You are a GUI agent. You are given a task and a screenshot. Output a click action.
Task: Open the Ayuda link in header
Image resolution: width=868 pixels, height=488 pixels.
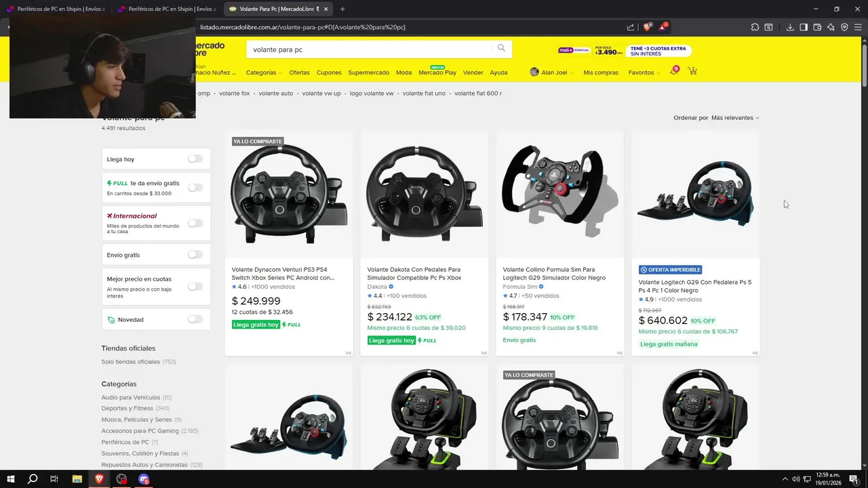click(498, 73)
